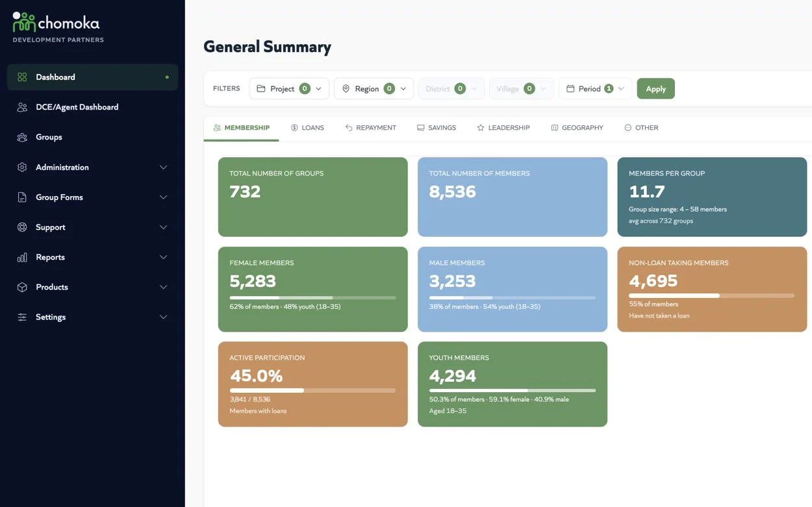
Task: Click the Other tab circle icon
Action: pos(628,128)
